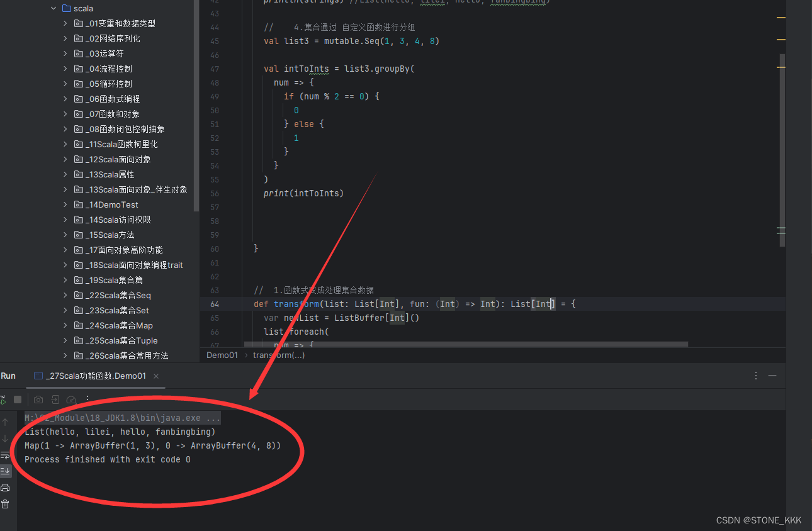The height and width of the screenshot is (531, 812).
Task: Expand the _17面向对象高阶功能 package
Action: pos(65,250)
